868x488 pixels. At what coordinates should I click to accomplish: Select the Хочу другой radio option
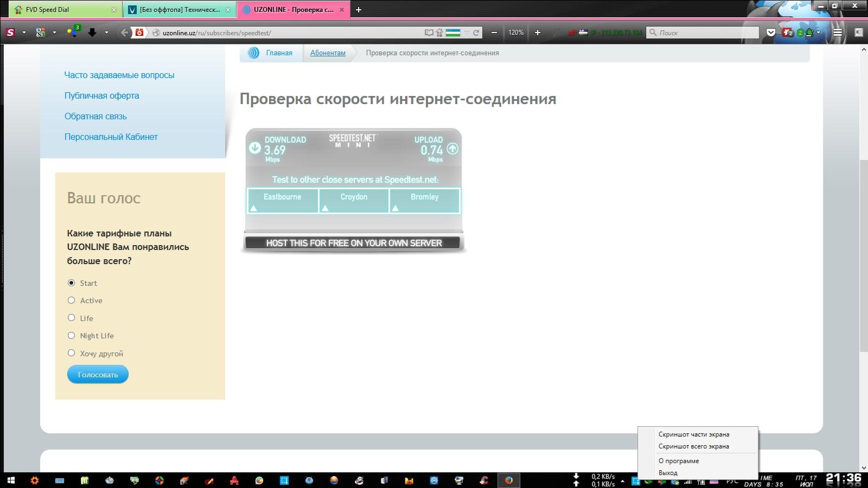tap(71, 353)
